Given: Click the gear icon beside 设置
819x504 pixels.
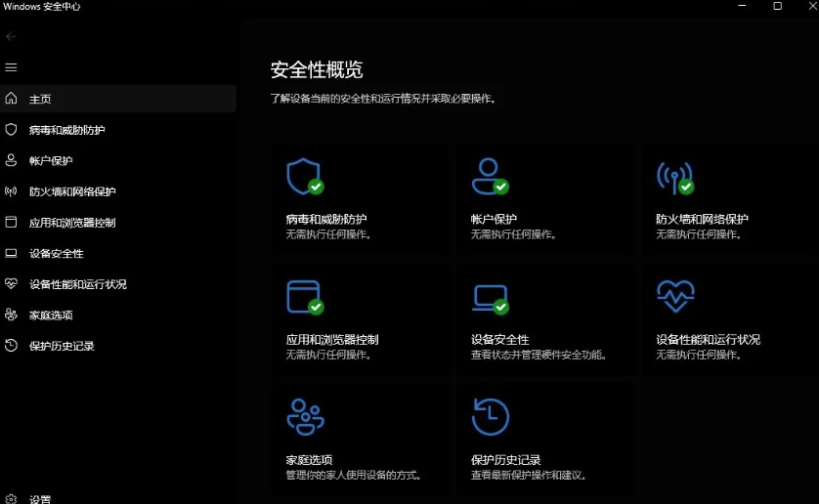Looking at the screenshot, I should pyautogui.click(x=11, y=499).
